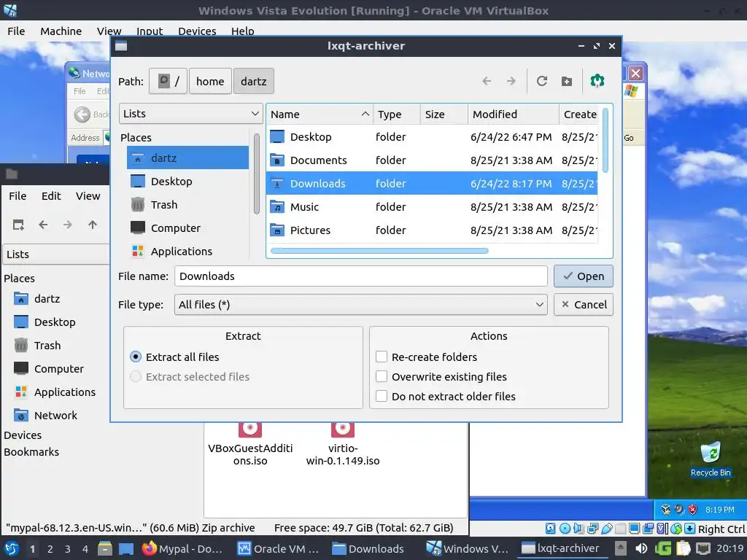Click the Cancel button

[x=583, y=305]
